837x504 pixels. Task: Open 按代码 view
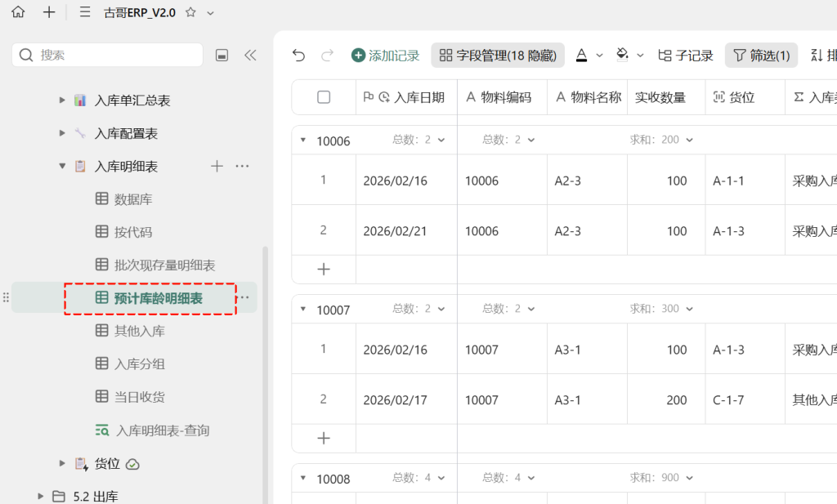[133, 232]
